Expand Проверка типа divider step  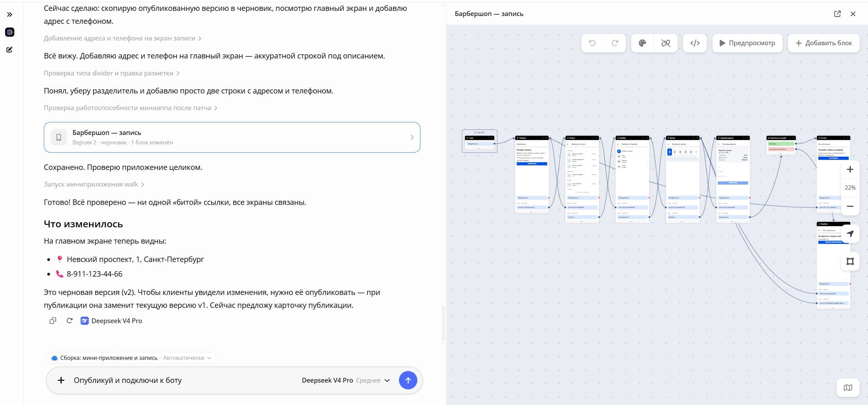click(x=112, y=73)
